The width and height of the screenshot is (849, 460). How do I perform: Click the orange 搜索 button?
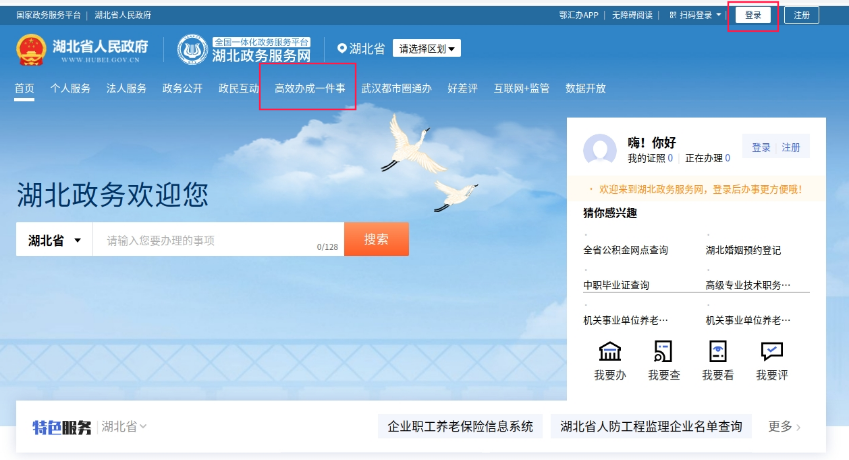(376, 239)
